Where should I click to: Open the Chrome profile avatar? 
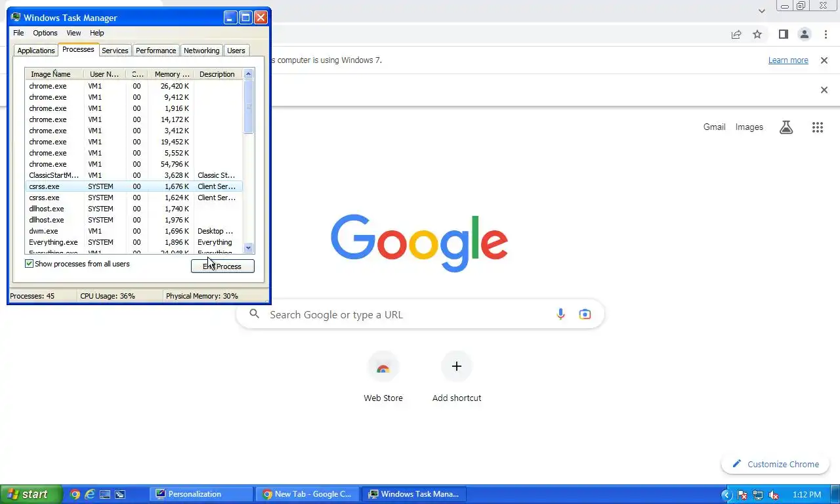pyautogui.click(x=804, y=34)
